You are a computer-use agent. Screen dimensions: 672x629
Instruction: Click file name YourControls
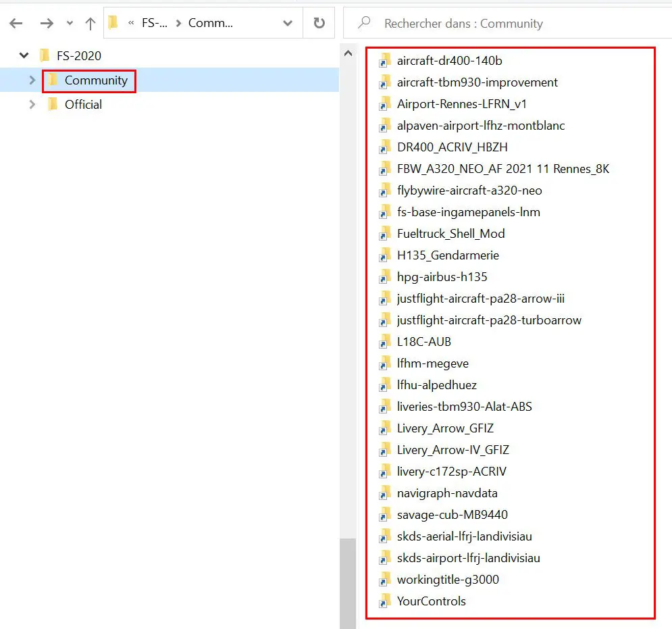tap(431, 601)
